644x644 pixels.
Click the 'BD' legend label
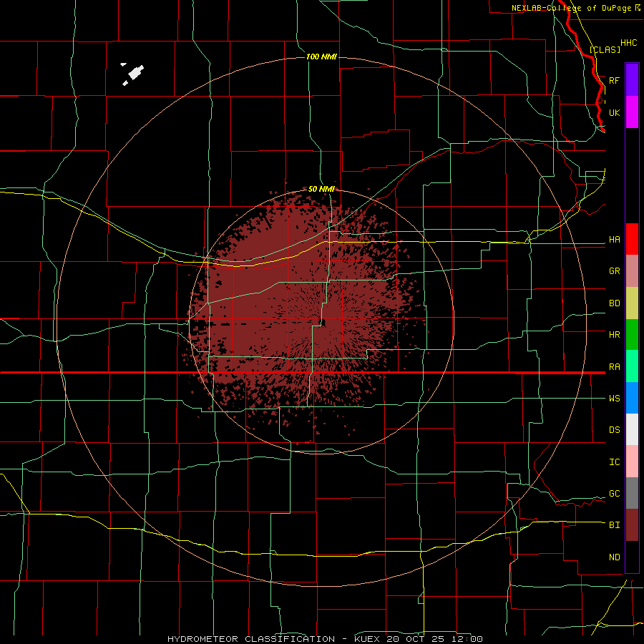614,303
